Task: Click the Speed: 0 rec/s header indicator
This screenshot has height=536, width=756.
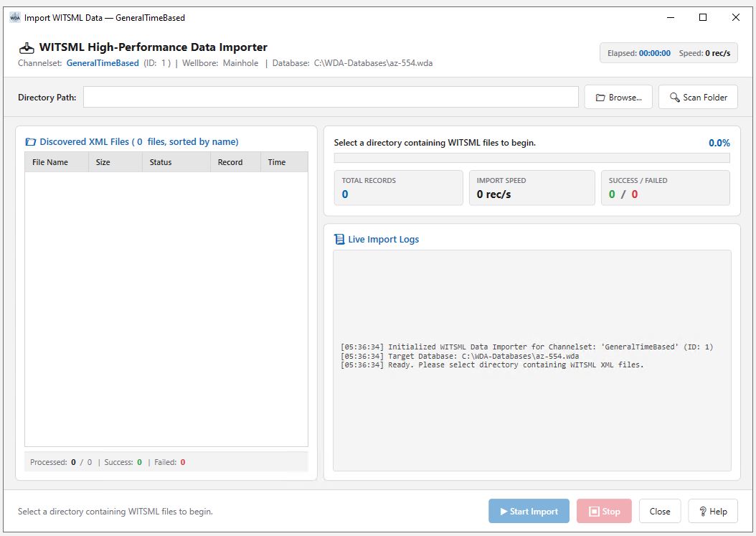Action: tap(704, 53)
